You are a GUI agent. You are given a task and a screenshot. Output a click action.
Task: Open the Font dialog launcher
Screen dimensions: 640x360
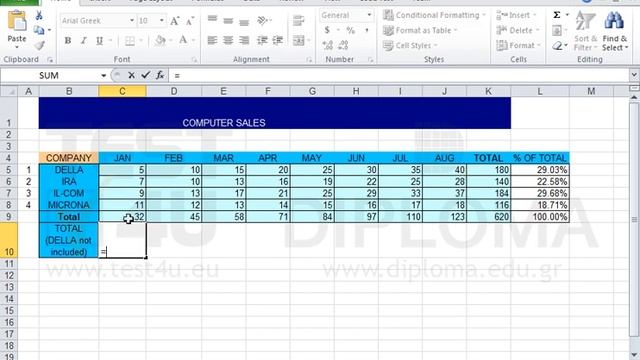pos(194,60)
